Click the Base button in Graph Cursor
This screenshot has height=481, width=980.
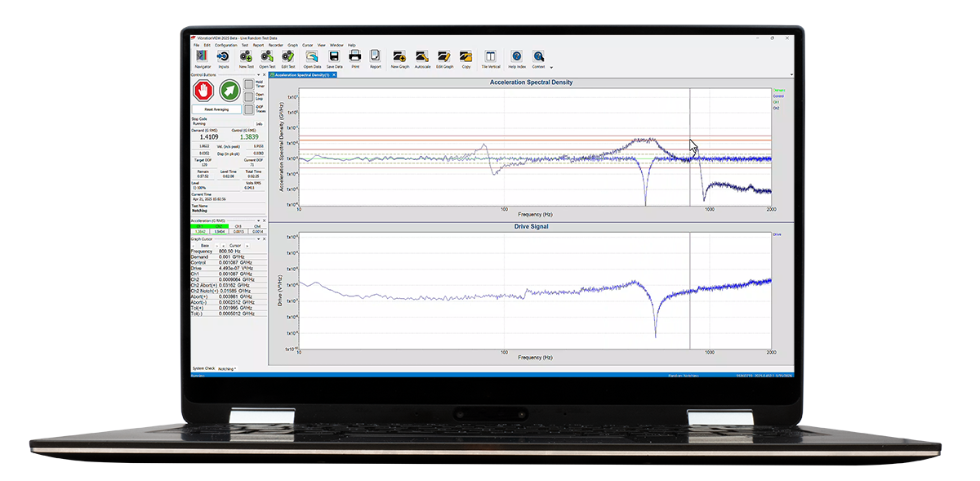205,245
